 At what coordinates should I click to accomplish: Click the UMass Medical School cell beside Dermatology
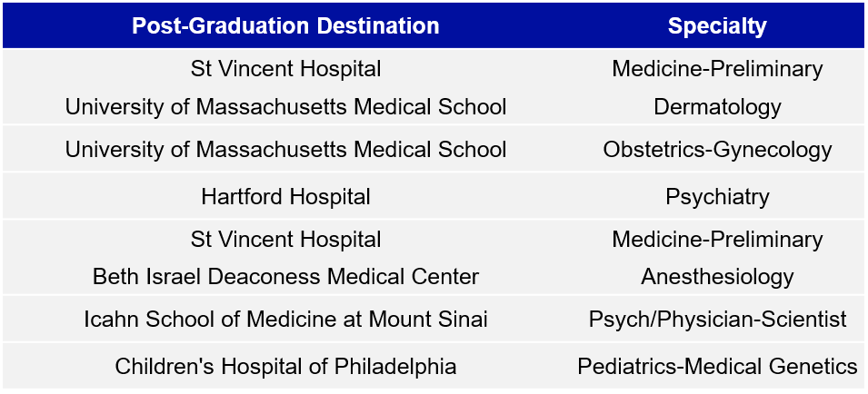coord(285,106)
